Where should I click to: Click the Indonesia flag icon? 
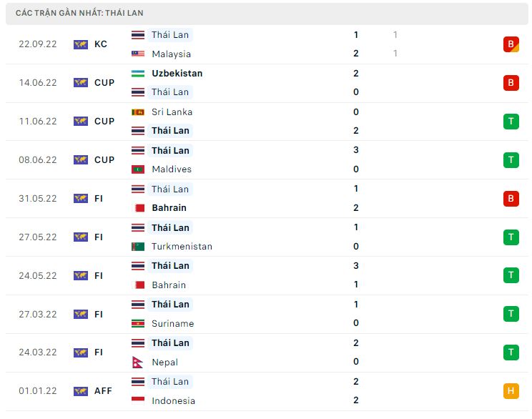(x=138, y=400)
